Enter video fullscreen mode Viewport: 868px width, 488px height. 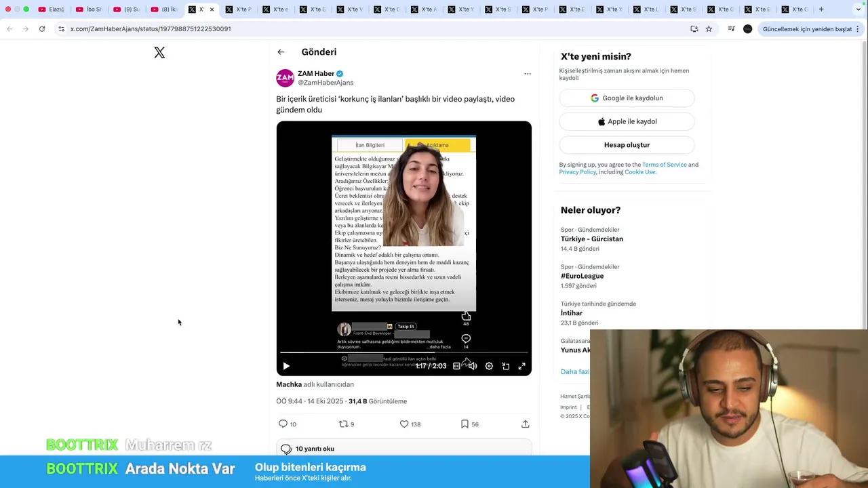[x=521, y=366]
